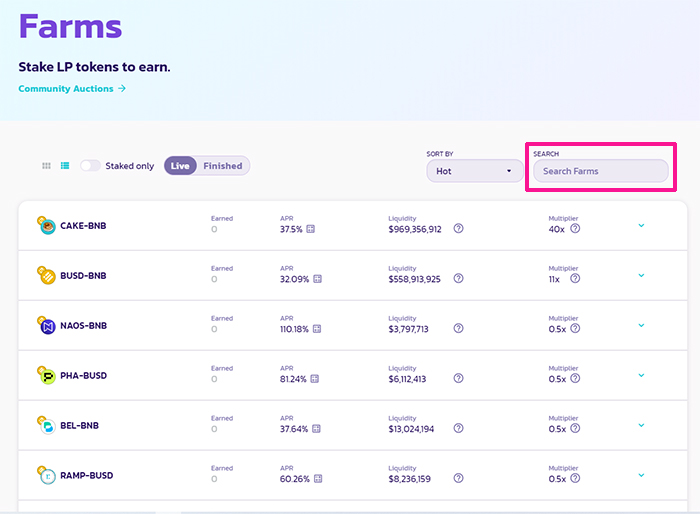Show multiplier help for BEL-BNB
700x514 pixels.
tap(575, 429)
